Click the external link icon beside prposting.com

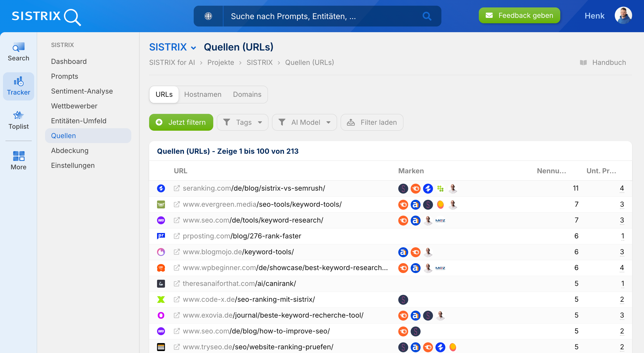tap(177, 236)
